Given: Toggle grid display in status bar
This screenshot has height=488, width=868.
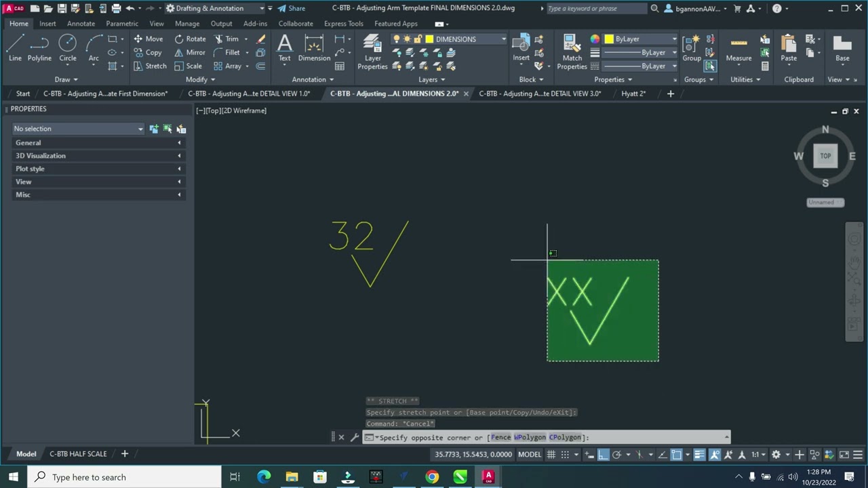Looking at the screenshot, I should click(x=551, y=455).
